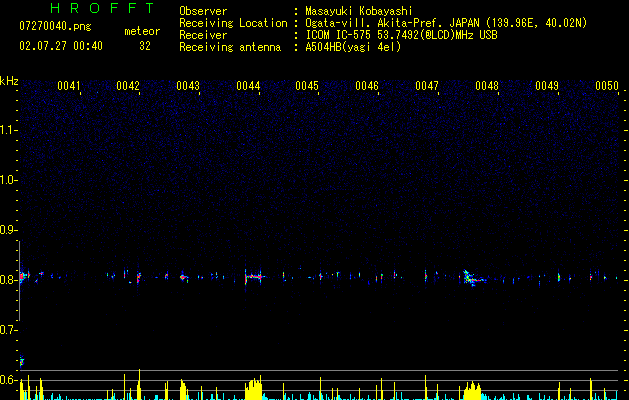This screenshot has height=400, width=629.
Task: Click the 0049 time marker
Action: (547, 86)
